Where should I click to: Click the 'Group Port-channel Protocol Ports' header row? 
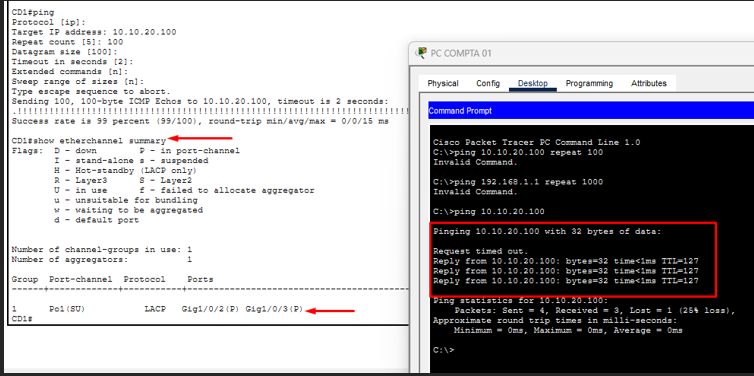[x=113, y=279]
